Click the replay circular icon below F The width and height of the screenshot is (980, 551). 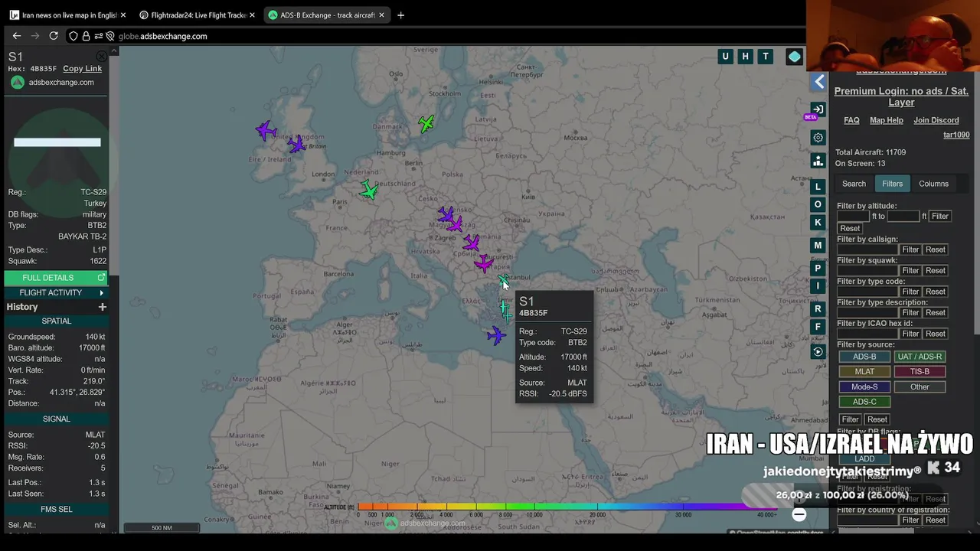coord(818,352)
